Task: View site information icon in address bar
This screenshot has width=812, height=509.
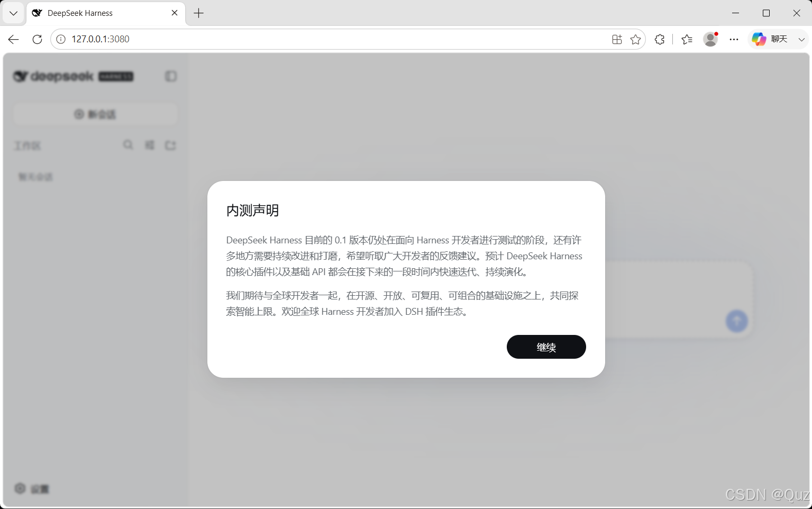Action: click(x=61, y=39)
